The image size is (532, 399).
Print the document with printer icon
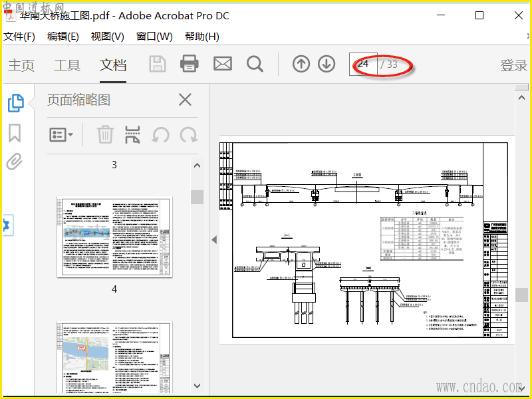190,63
